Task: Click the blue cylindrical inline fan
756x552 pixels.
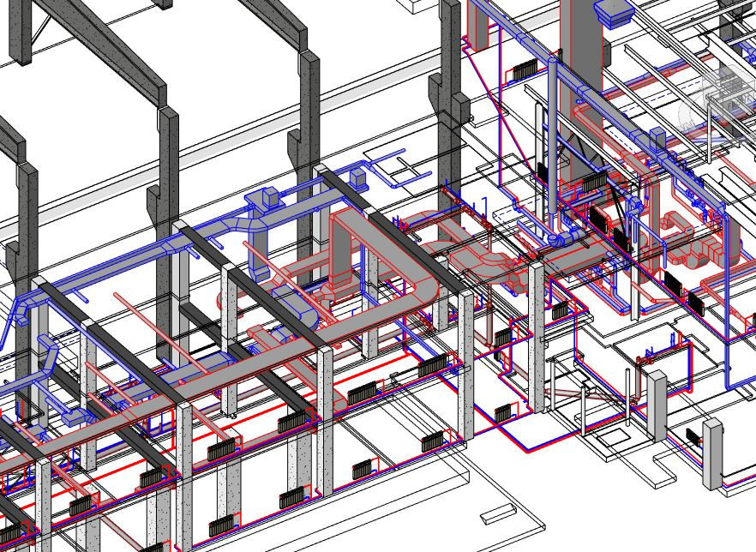Action: [563, 238]
